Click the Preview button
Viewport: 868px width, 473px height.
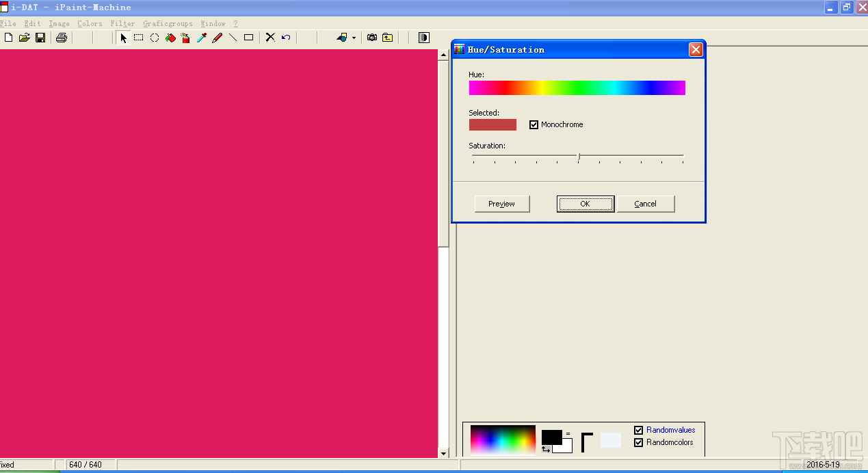501,204
